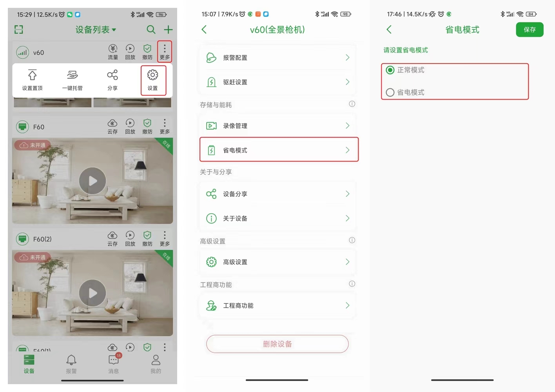The width and height of the screenshot is (555, 392).
Task: Play the F60 camera preview
Action: coord(92,181)
